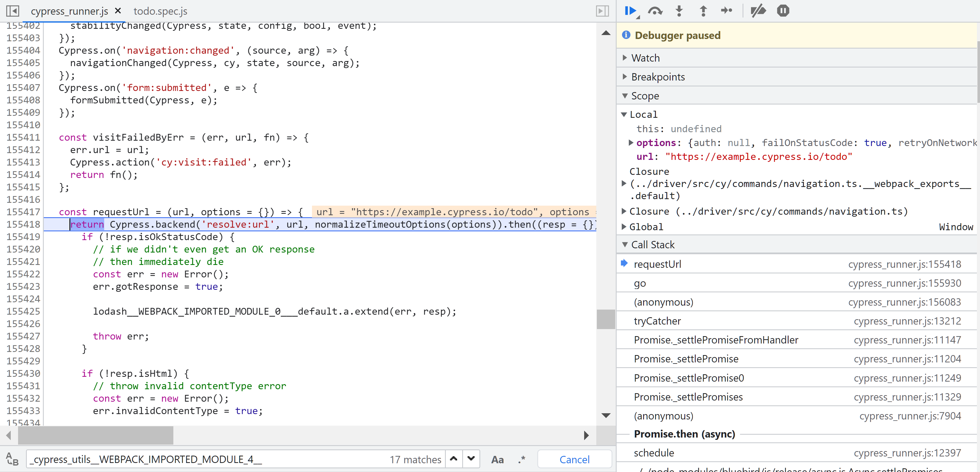Image resolution: width=980 pixels, height=472 pixels.
Task: Step out of current function
Action: pos(703,11)
